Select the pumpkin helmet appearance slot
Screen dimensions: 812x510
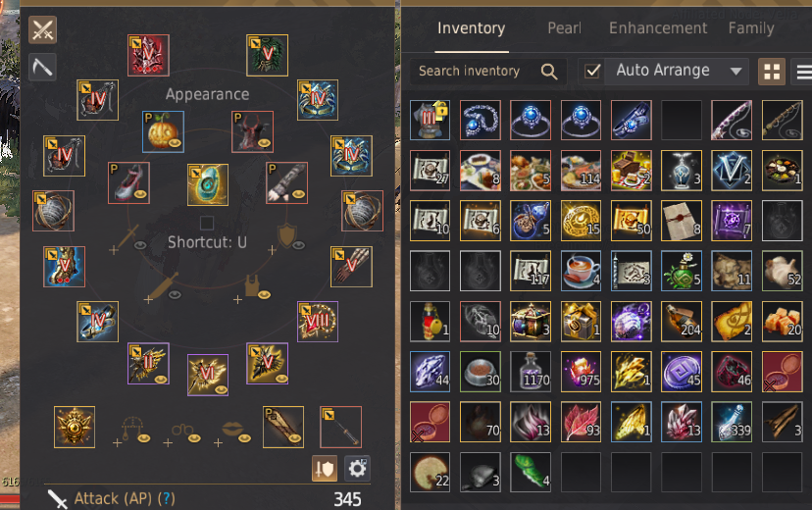pyautogui.click(x=163, y=131)
